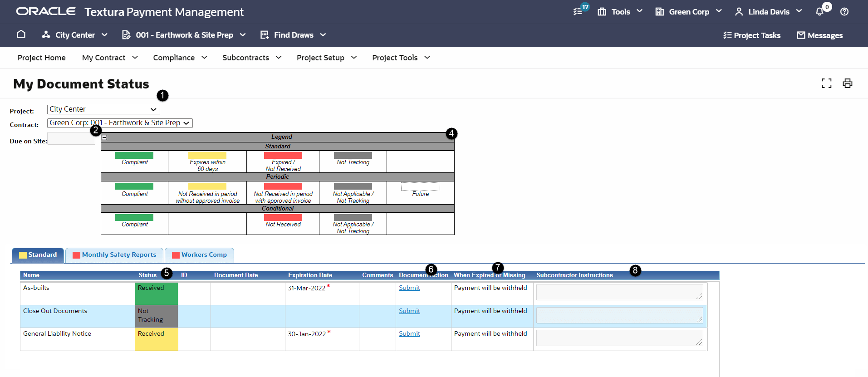Expand the City Center project menu in the navigation bar
868x377 pixels.
click(74, 35)
